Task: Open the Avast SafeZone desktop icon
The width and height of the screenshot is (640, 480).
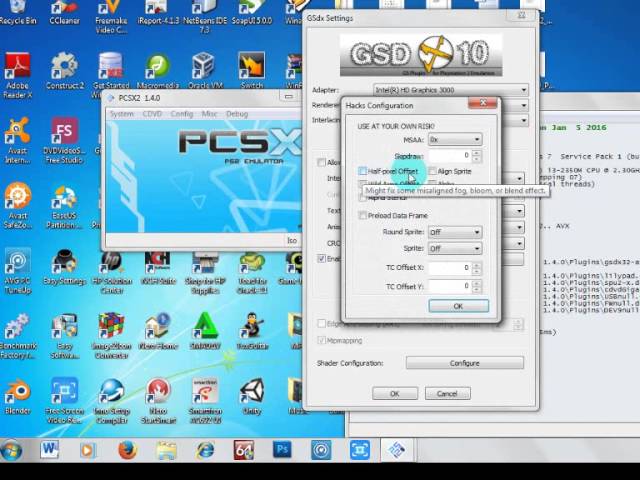Action: [17, 206]
